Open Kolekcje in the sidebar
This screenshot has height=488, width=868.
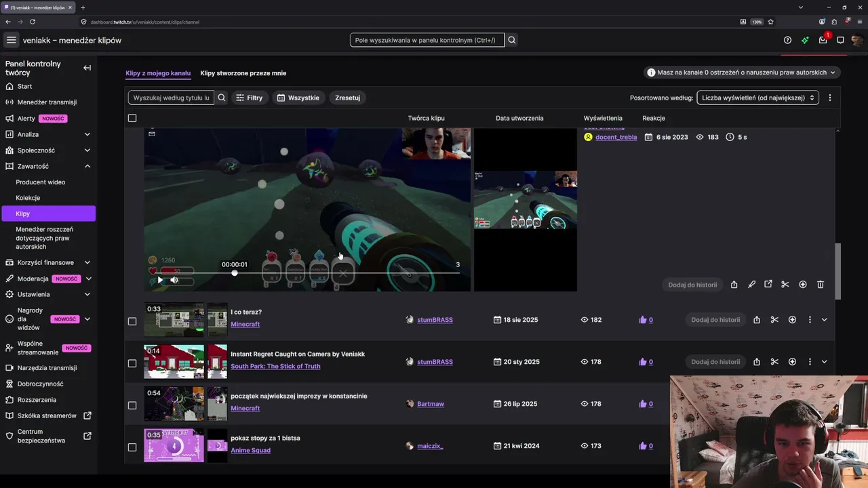(28, 198)
